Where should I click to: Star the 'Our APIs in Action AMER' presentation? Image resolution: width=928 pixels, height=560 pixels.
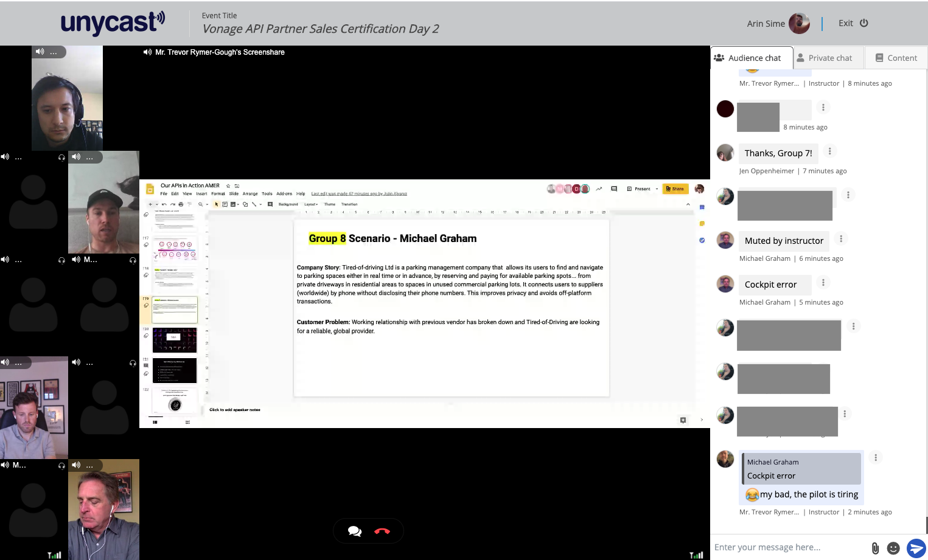[x=228, y=186]
